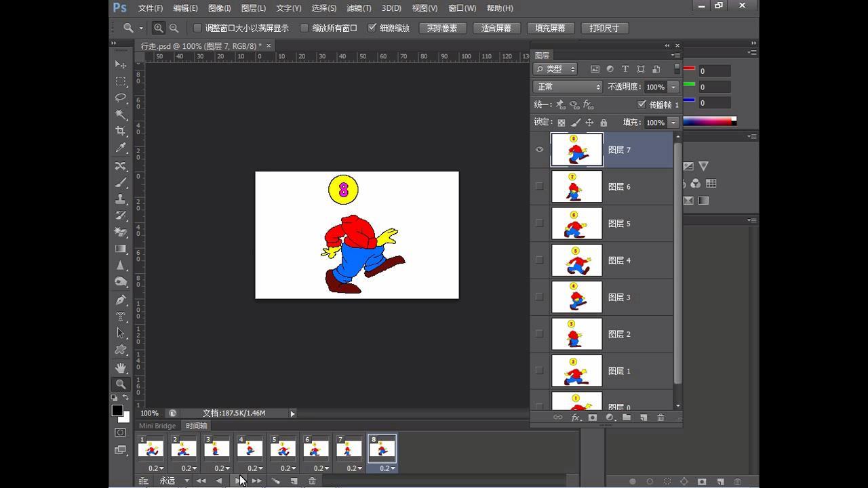Image resolution: width=868 pixels, height=488 pixels.
Task: Select first frame rewind button
Action: [201, 481]
